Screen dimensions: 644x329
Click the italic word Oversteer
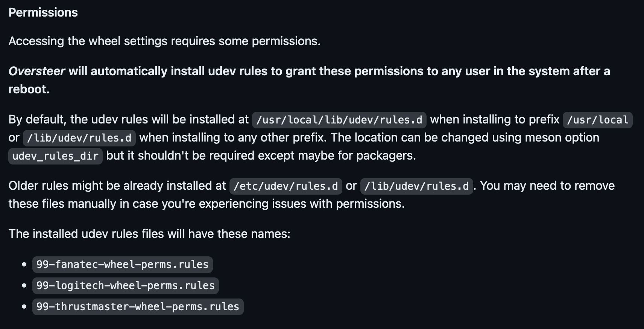coord(36,71)
